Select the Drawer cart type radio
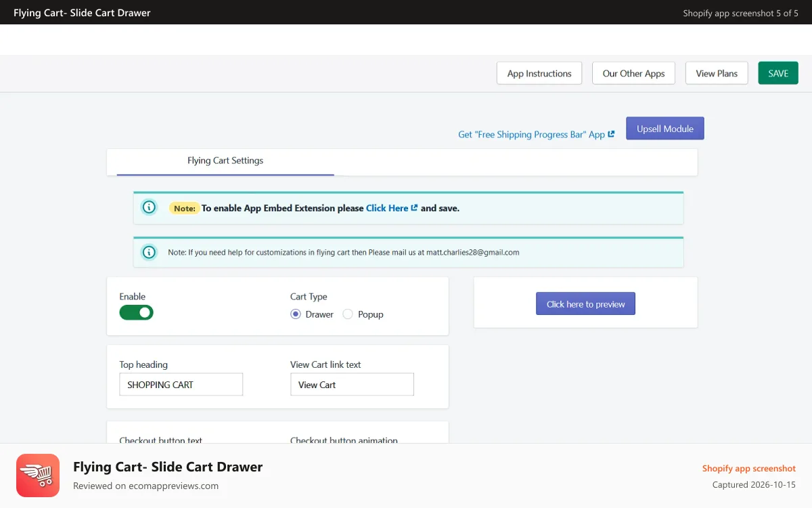 296,314
